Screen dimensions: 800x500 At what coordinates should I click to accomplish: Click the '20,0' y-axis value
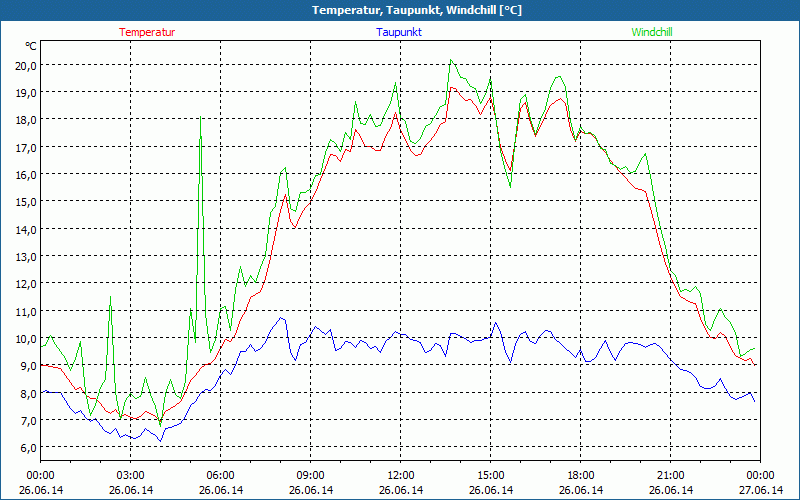[26, 65]
